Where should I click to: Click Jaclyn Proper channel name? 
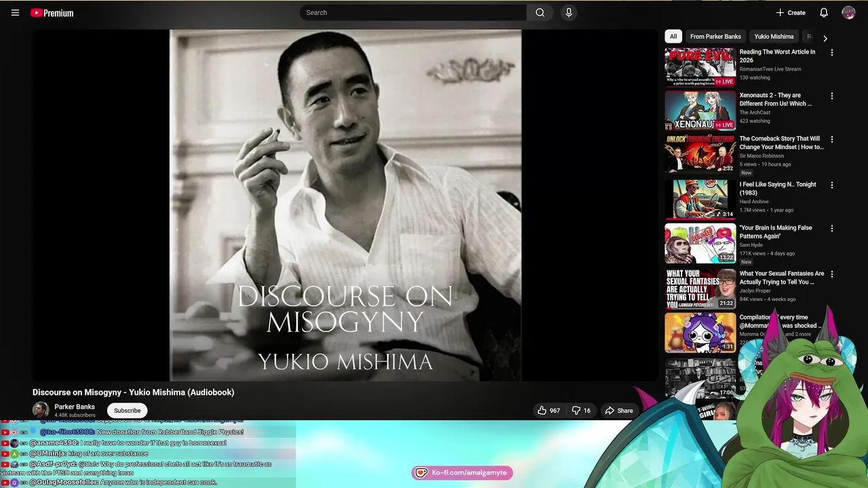click(x=755, y=291)
